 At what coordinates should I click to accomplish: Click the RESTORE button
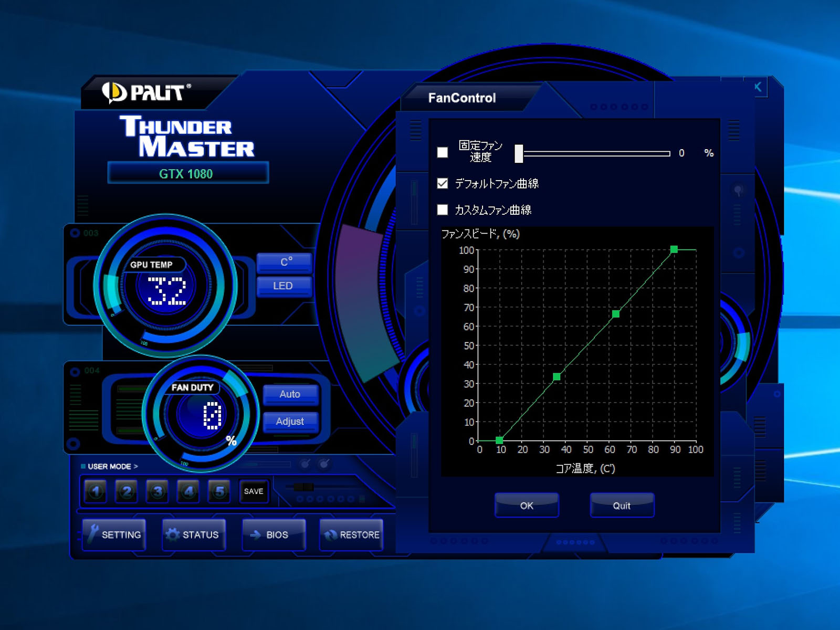coord(351,534)
